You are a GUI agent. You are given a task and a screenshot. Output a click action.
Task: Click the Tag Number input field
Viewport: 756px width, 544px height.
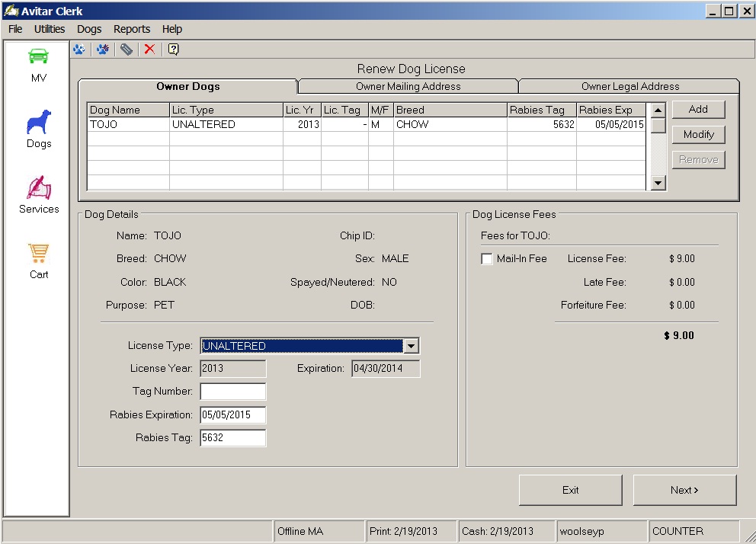233,392
